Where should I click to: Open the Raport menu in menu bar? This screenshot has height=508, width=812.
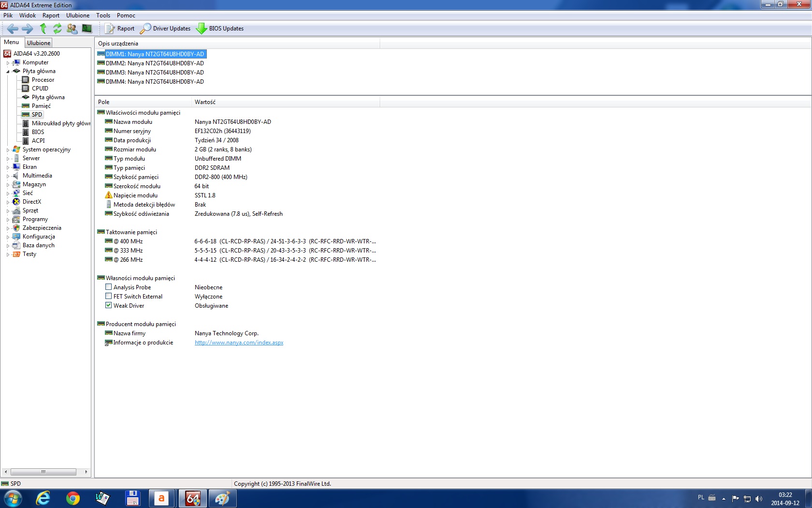[x=51, y=15]
